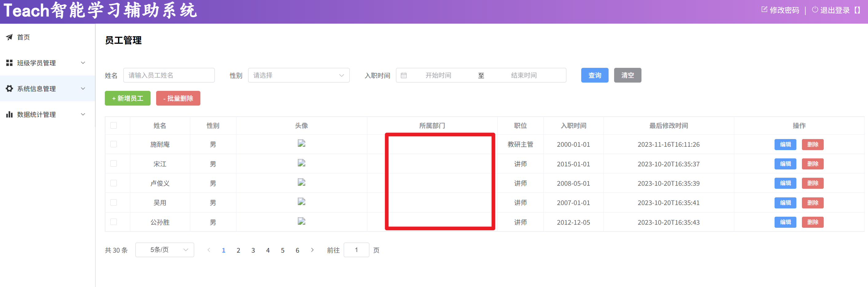Click the paper plane home icon
868x287 pixels.
[10, 37]
